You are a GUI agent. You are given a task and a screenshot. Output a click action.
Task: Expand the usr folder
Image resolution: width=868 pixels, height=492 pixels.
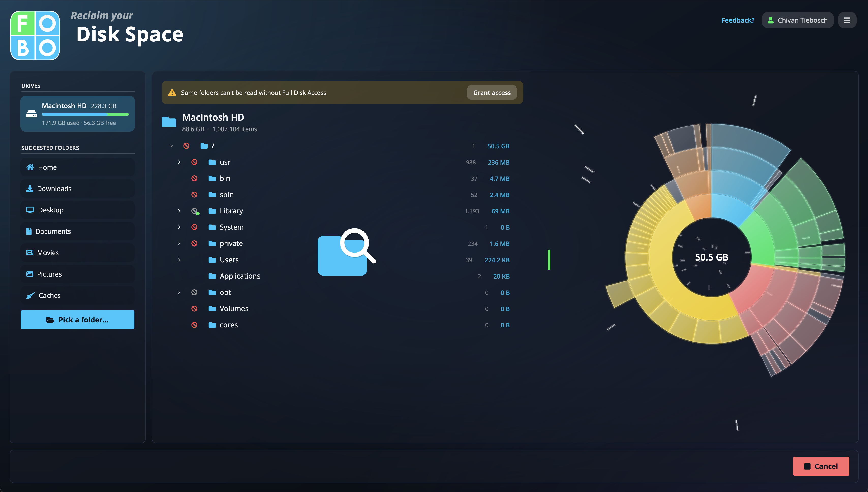click(179, 162)
